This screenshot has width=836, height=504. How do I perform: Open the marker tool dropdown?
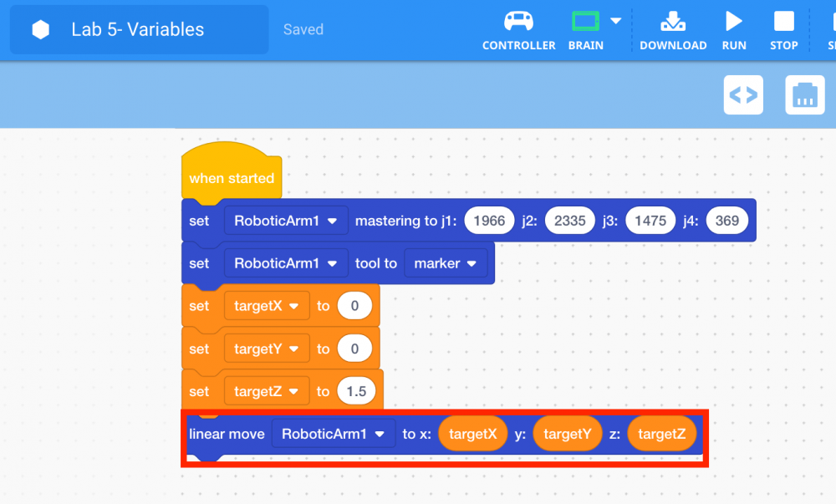(446, 262)
